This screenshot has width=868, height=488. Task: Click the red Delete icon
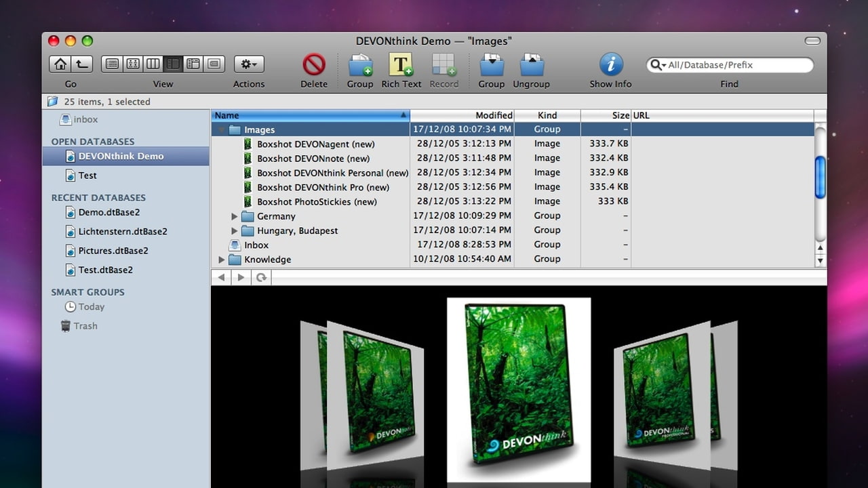tap(314, 65)
